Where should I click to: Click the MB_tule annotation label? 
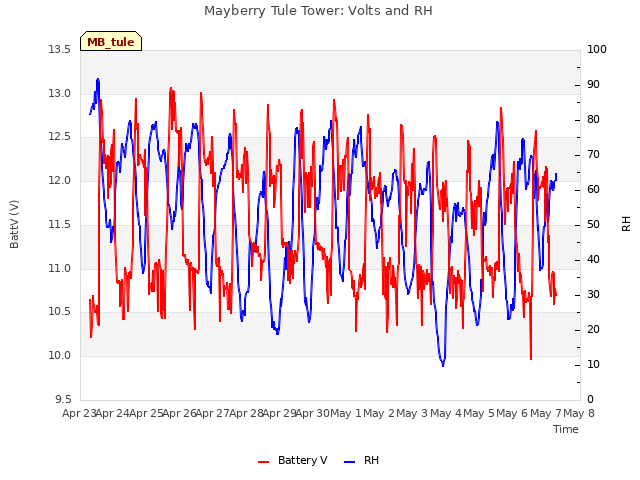pyautogui.click(x=111, y=42)
